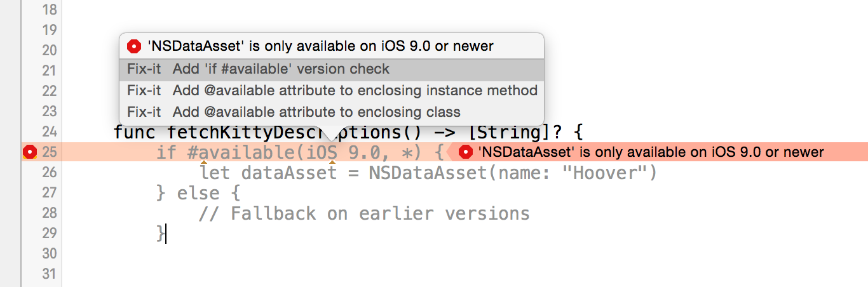
Task: Click line number 18 in the gutter
Action: pyautogui.click(x=49, y=10)
